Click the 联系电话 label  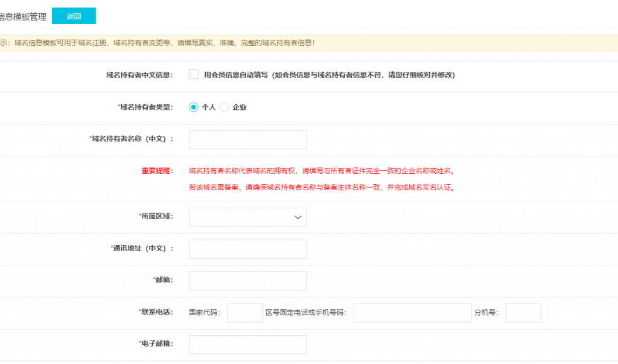(156, 312)
